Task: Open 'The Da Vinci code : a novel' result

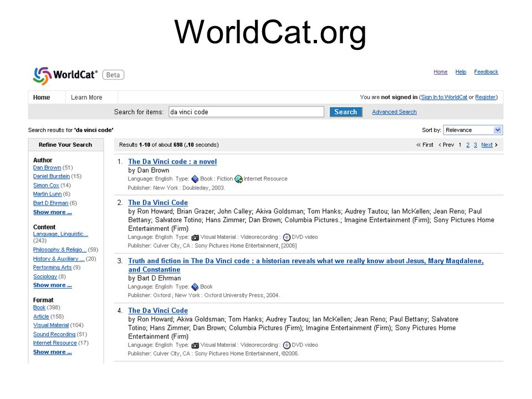Action: (172, 161)
